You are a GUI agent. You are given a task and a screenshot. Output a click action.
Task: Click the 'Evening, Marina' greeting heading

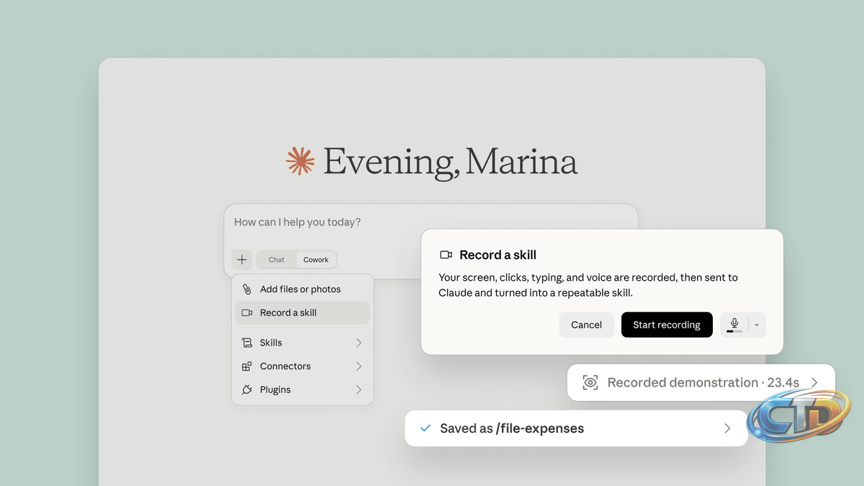pos(450,162)
